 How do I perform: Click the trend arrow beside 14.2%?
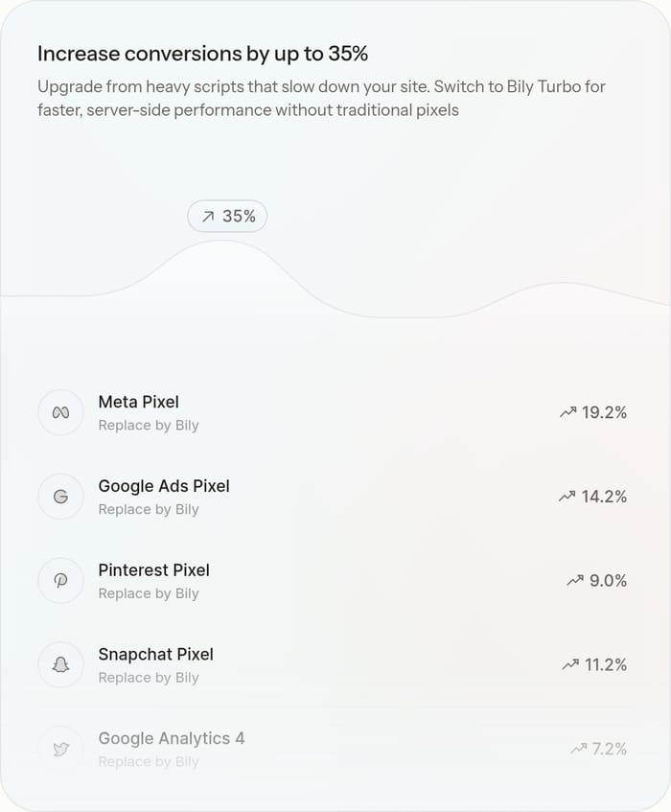click(567, 496)
